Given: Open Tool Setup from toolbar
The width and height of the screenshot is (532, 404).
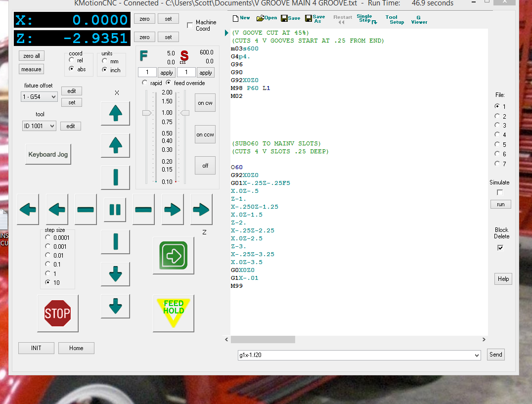Looking at the screenshot, I should (395, 19).
